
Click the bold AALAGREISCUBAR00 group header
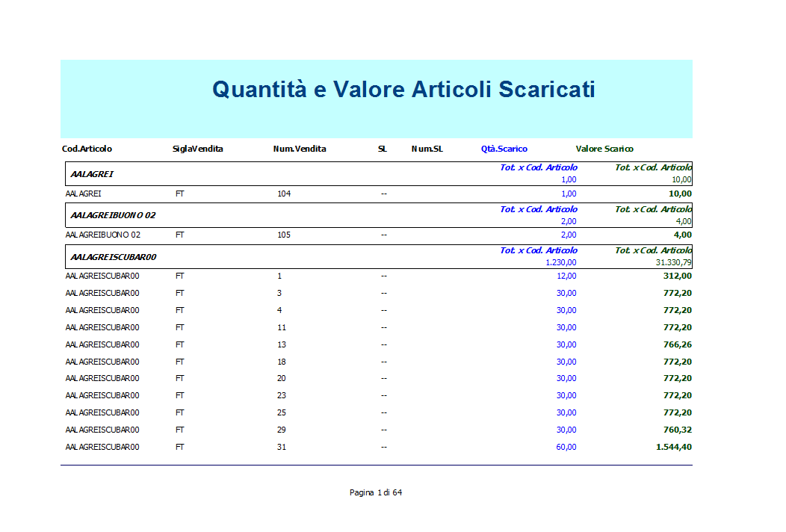click(113, 257)
